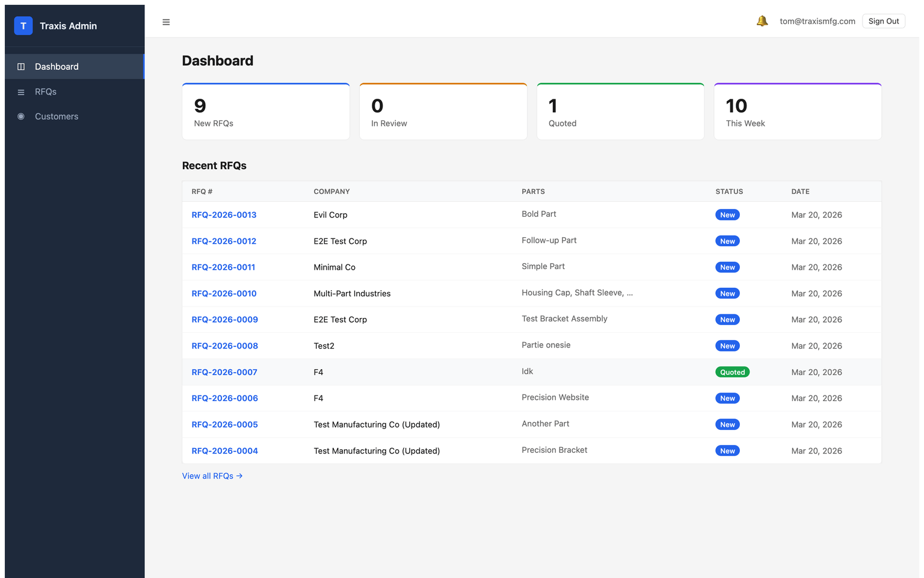Go to RFQs page in sidebar
This screenshot has width=924, height=578.
(75, 92)
